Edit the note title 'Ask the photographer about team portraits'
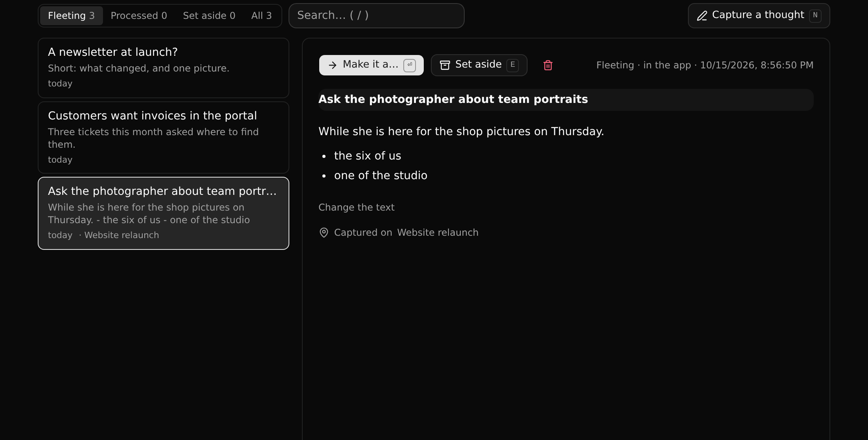868x440 pixels. [566, 100]
